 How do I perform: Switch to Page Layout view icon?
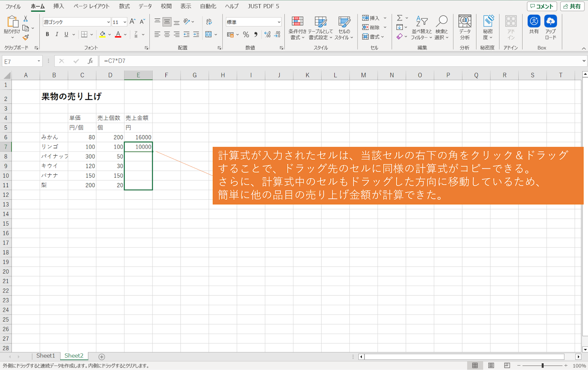coord(491,366)
